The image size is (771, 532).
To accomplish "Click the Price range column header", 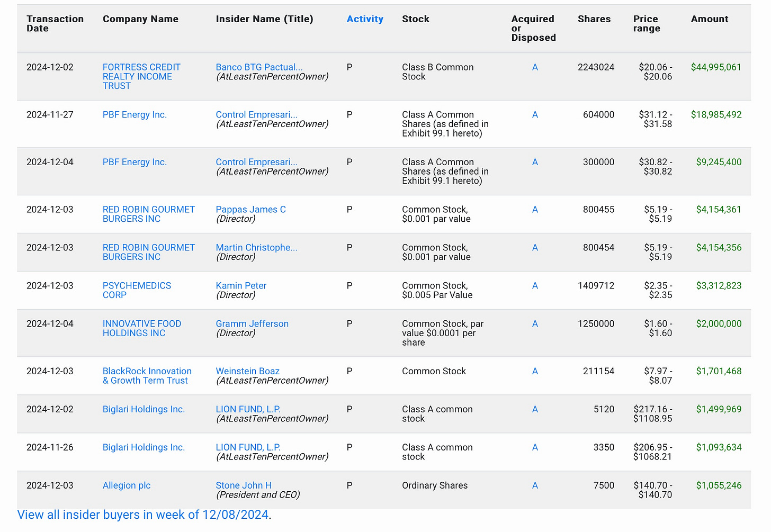I will pyautogui.click(x=647, y=24).
